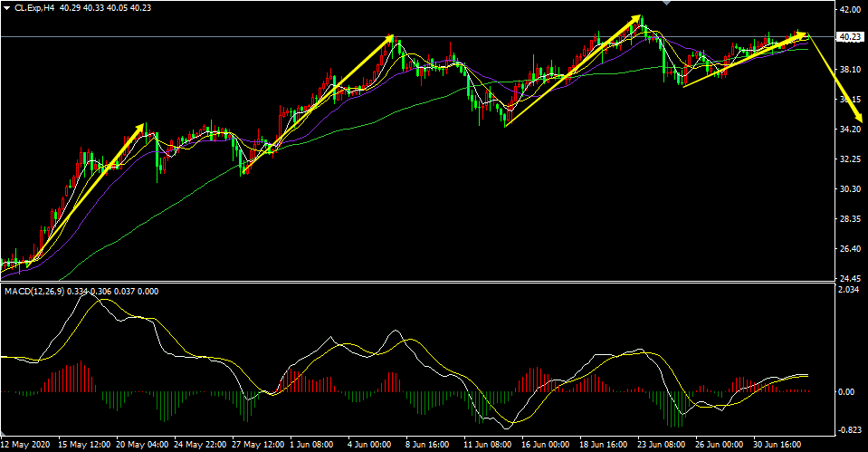This screenshot has height=452, width=868.
Task: Click the 11 Jun 08:00 time label
Action: click(487, 445)
